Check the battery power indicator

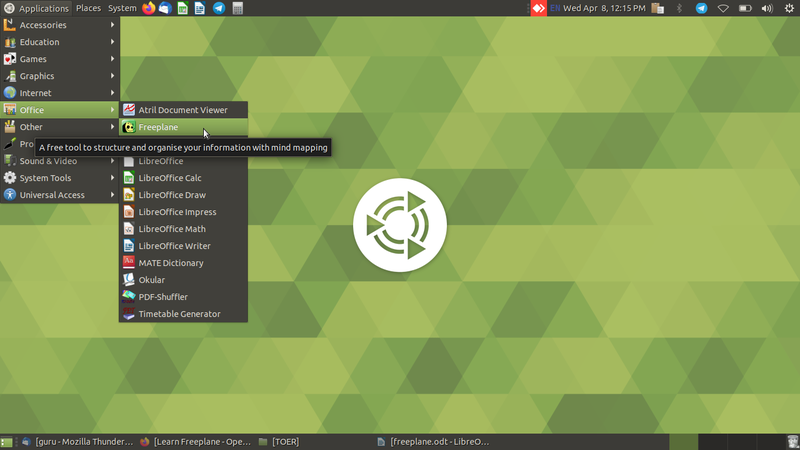tap(745, 8)
